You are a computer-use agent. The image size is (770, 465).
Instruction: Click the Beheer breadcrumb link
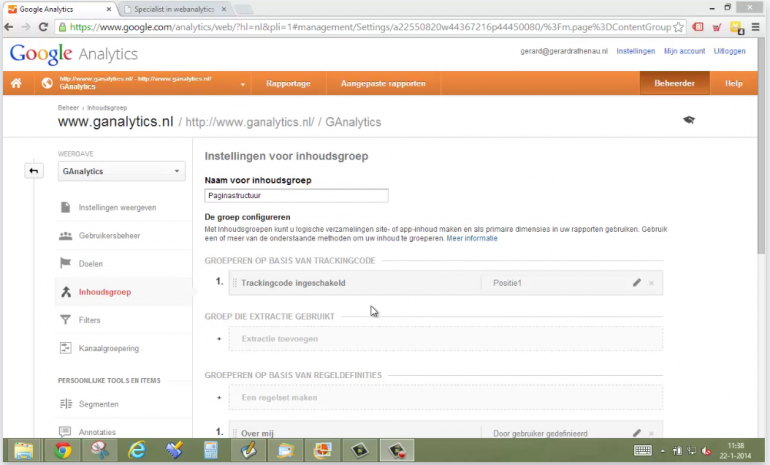coord(68,108)
